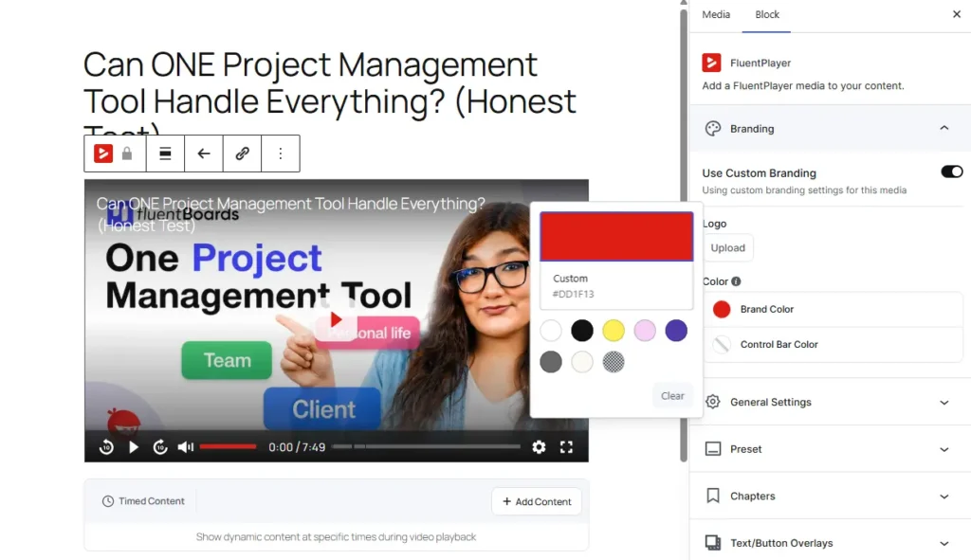Select the yellow color swatch

tap(614, 331)
